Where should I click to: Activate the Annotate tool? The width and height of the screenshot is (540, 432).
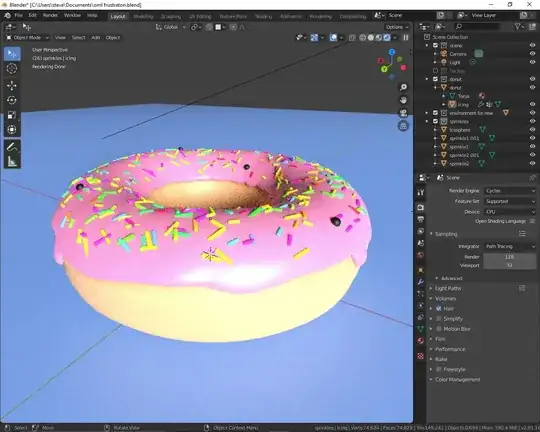click(12, 147)
